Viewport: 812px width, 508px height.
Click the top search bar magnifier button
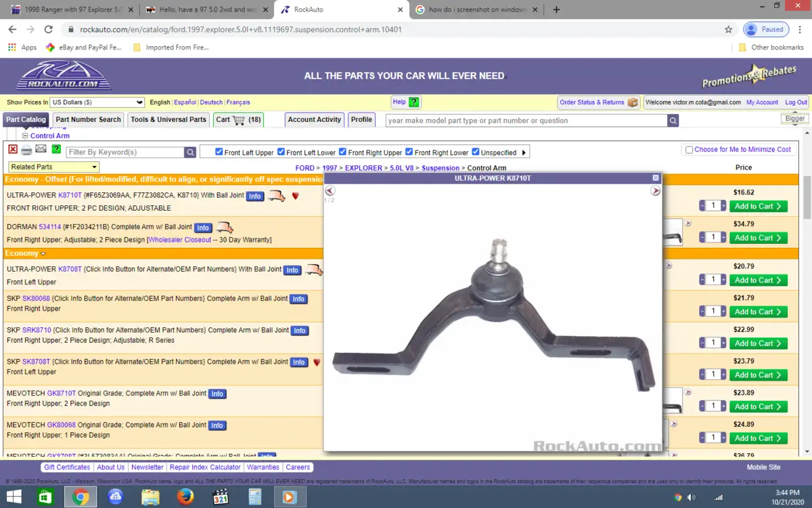click(x=673, y=121)
